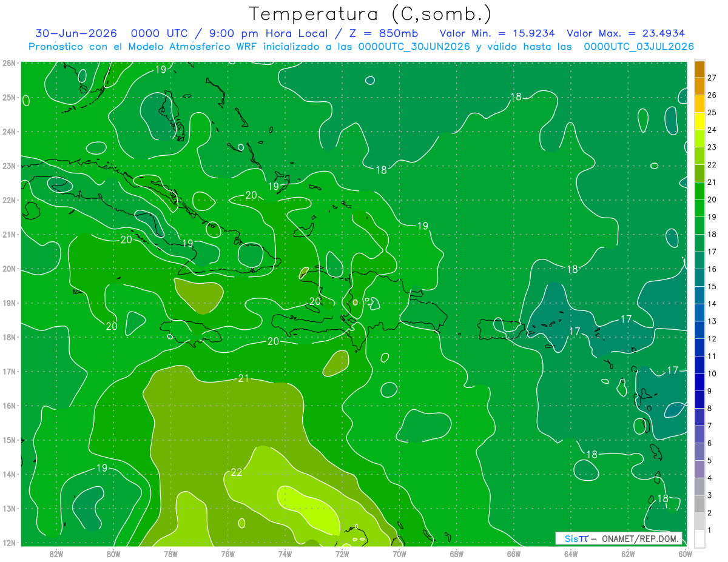The image size is (728, 562).
Task: Click the 17N latitude label
Action: click(x=9, y=371)
